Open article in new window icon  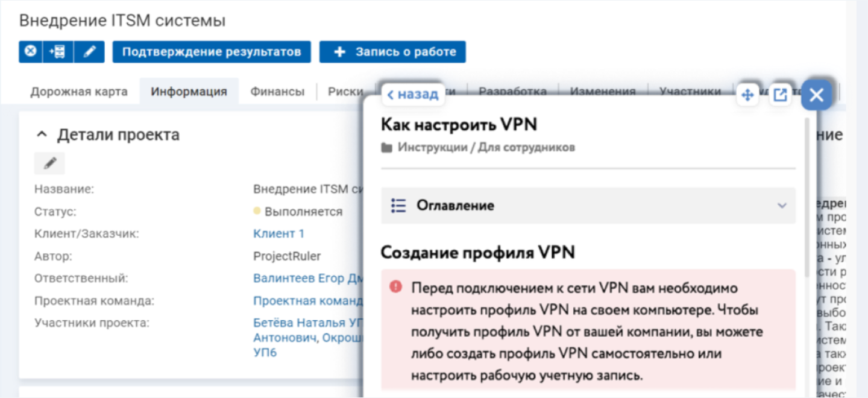pos(780,95)
